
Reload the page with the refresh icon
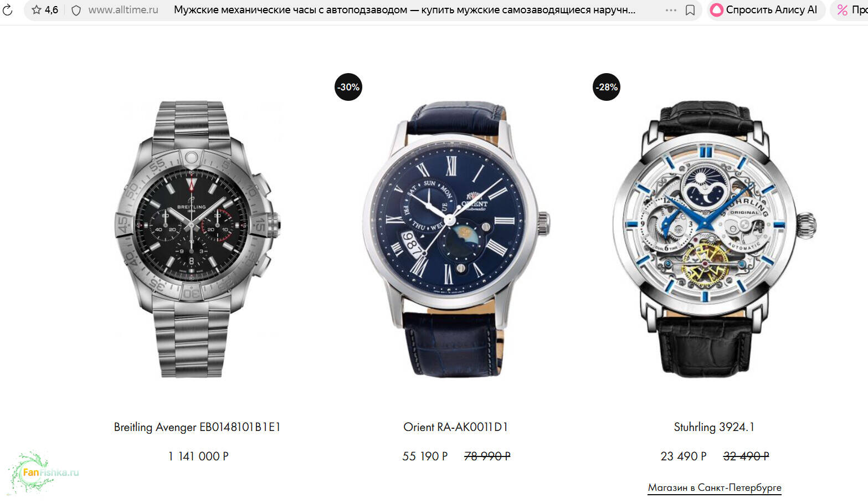click(8, 10)
